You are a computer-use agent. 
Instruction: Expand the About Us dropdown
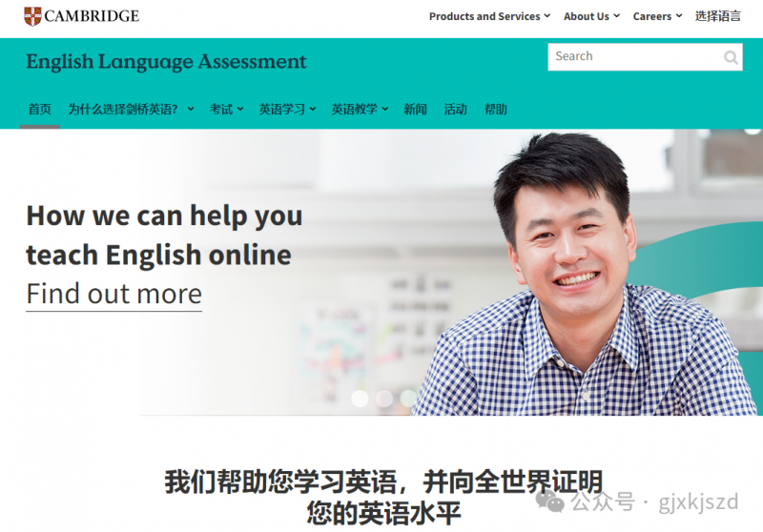591,16
